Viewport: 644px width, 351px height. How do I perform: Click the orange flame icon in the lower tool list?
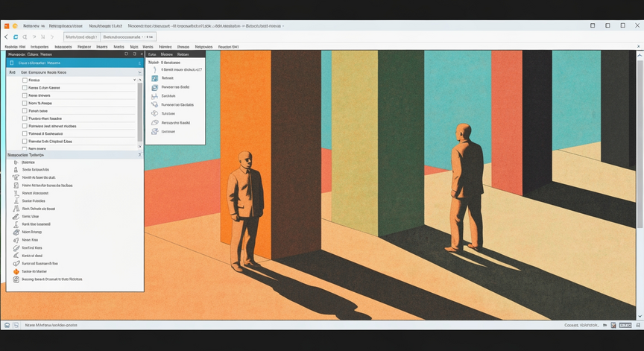pyautogui.click(x=16, y=271)
